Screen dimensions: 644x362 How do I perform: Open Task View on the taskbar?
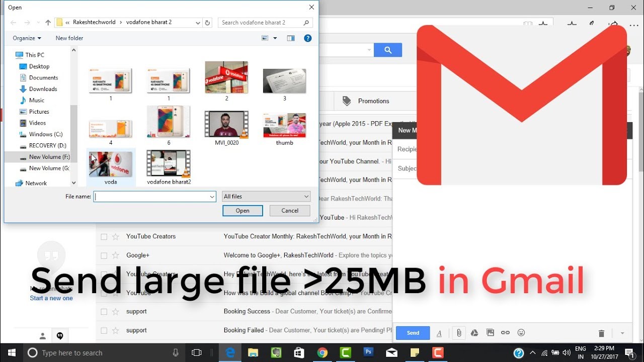point(197,353)
